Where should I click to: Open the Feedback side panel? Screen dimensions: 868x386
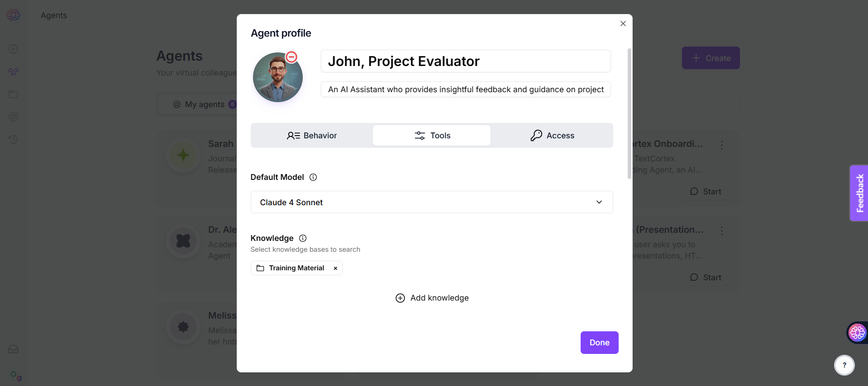pos(859,193)
